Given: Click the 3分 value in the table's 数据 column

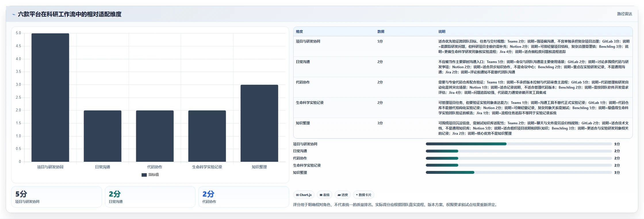Looking at the screenshot, I should [380, 123].
